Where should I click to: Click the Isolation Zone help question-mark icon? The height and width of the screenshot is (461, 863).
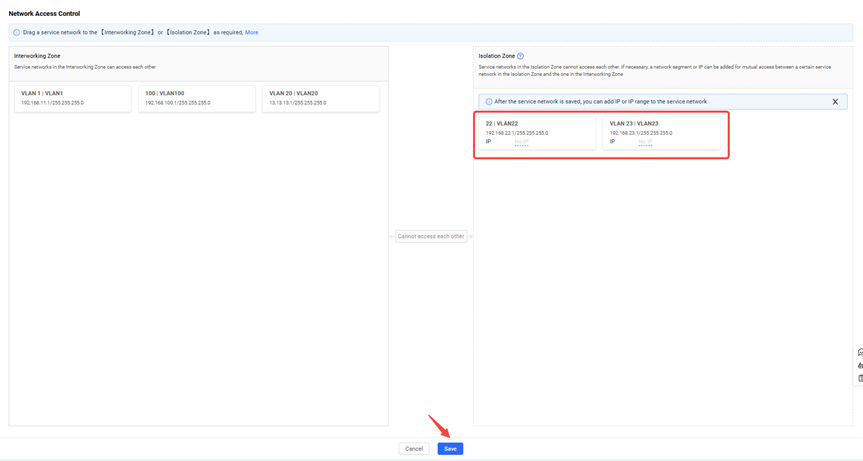pos(520,56)
